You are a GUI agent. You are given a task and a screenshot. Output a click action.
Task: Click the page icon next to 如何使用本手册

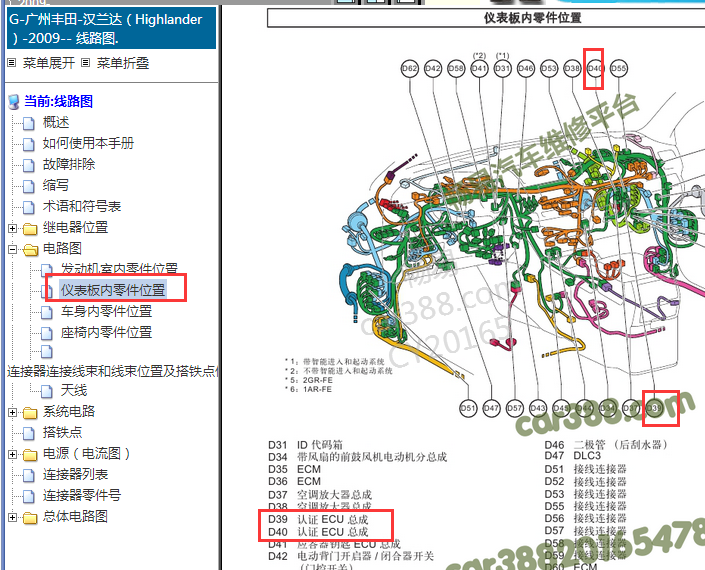(29, 144)
